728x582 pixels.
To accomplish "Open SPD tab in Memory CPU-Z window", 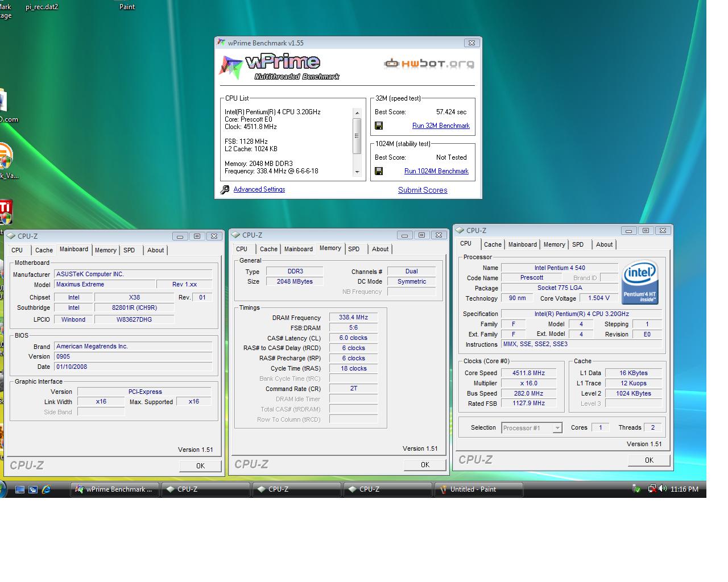I will point(354,249).
